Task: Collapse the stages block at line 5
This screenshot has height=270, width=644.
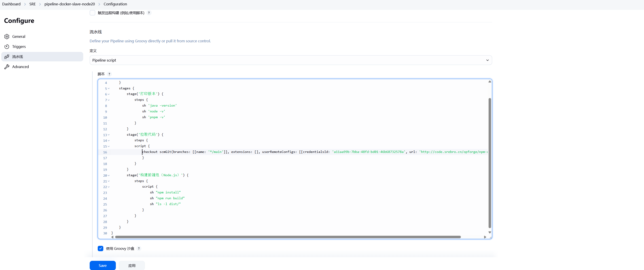Action: 109,89
